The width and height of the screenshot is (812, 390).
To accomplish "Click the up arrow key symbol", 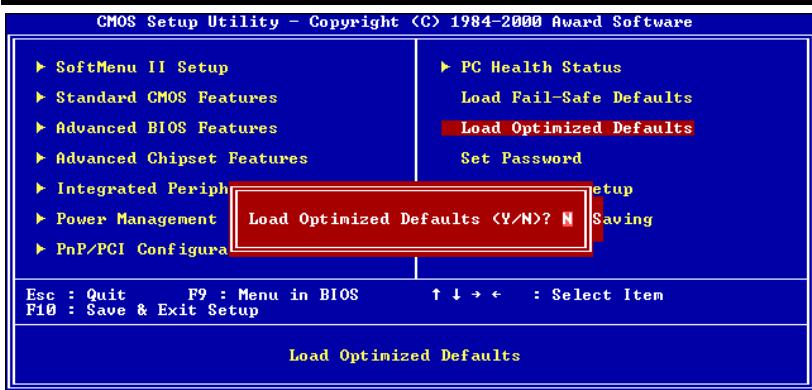I will pos(436,295).
